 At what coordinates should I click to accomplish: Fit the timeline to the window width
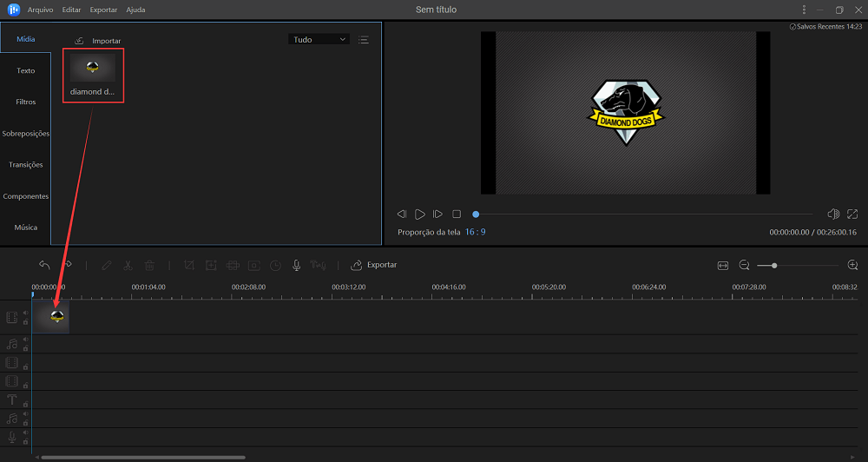(723, 265)
